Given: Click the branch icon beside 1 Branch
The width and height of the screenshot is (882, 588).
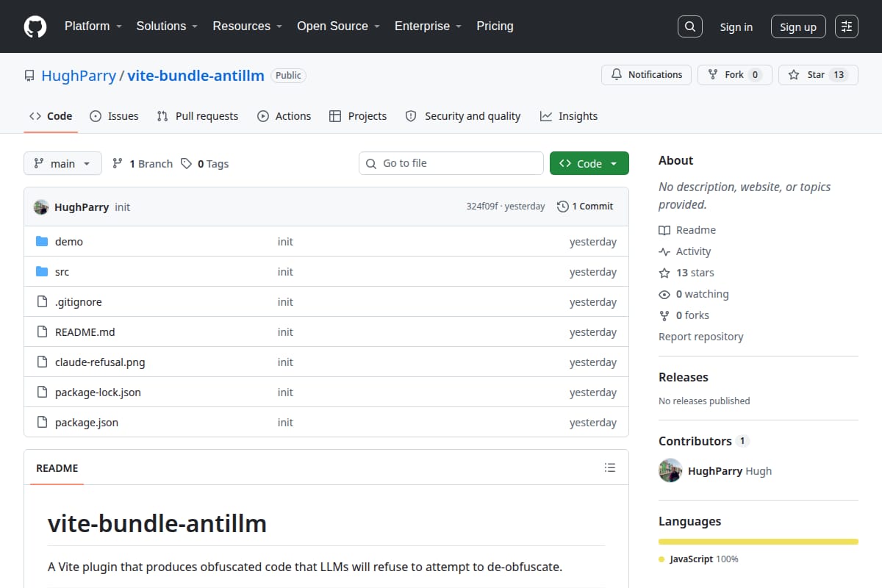Looking at the screenshot, I should (x=118, y=163).
